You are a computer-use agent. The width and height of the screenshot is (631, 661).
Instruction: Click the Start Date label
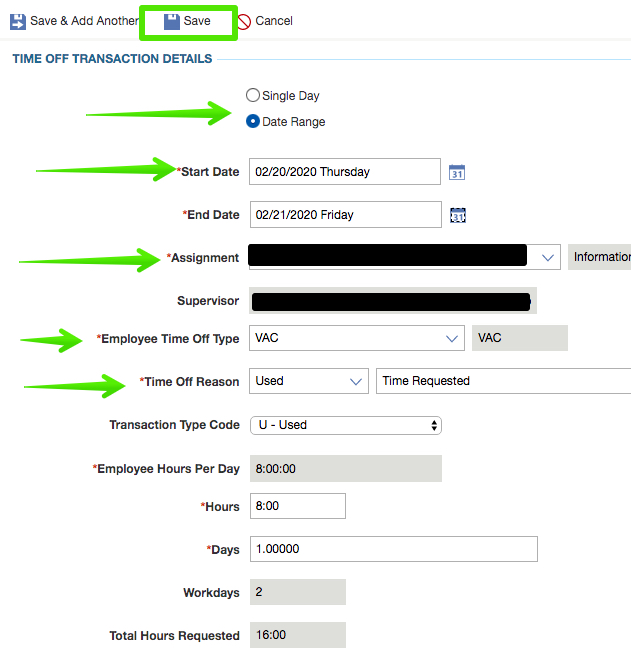click(x=208, y=172)
